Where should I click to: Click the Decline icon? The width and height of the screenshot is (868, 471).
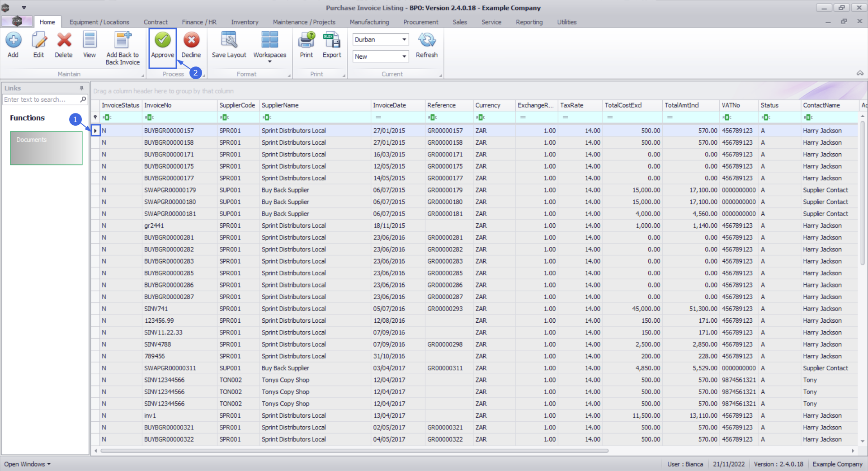[191, 41]
